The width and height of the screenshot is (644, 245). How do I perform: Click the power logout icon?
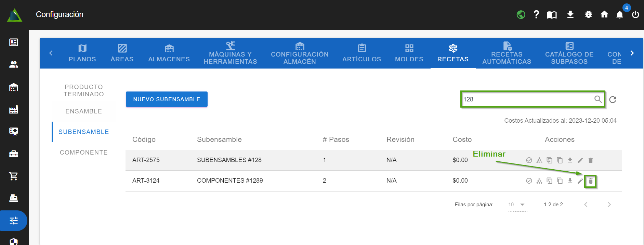click(635, 15)
